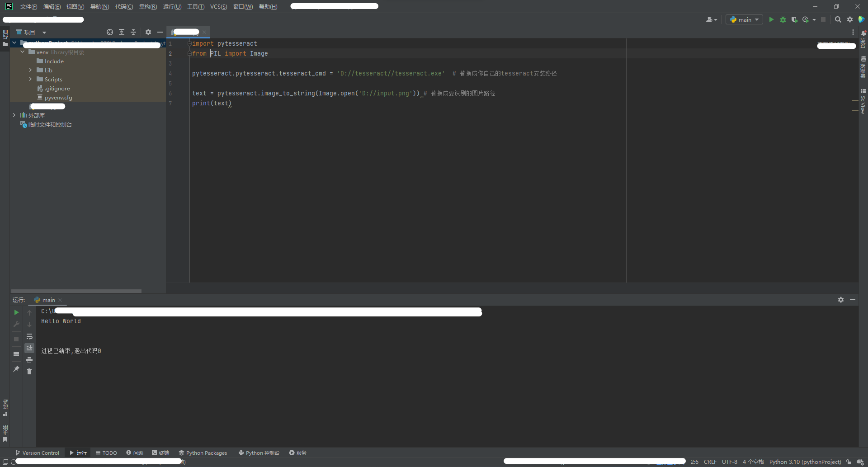The width and height of the screenshot is (868, 467).
Task: Open SciView tool window on right stripe
Action: (x=863, y=101)
